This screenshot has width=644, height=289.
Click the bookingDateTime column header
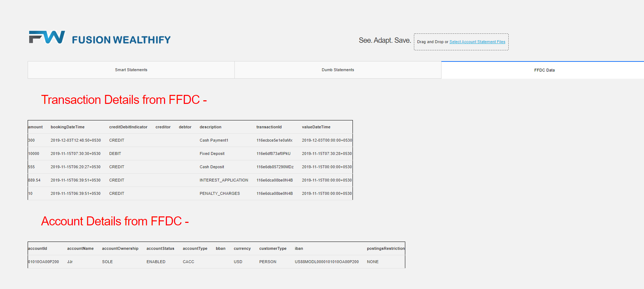click(67, 127)
